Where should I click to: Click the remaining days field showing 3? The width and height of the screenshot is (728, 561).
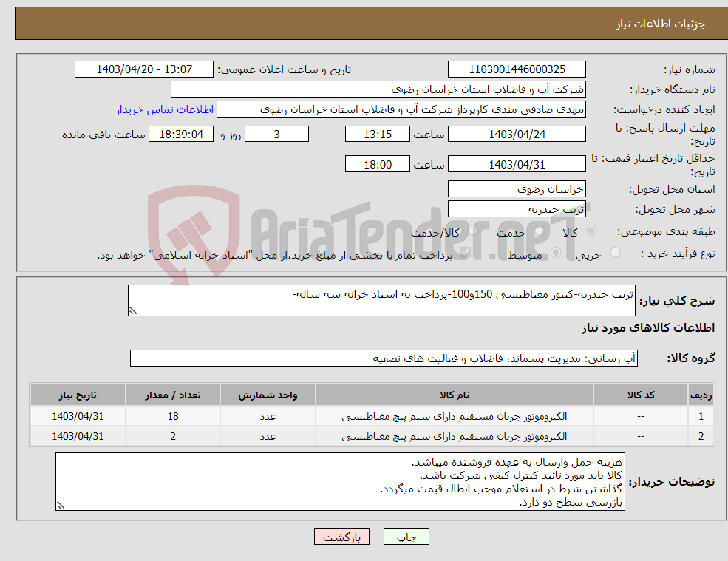[x=276, y=135]
